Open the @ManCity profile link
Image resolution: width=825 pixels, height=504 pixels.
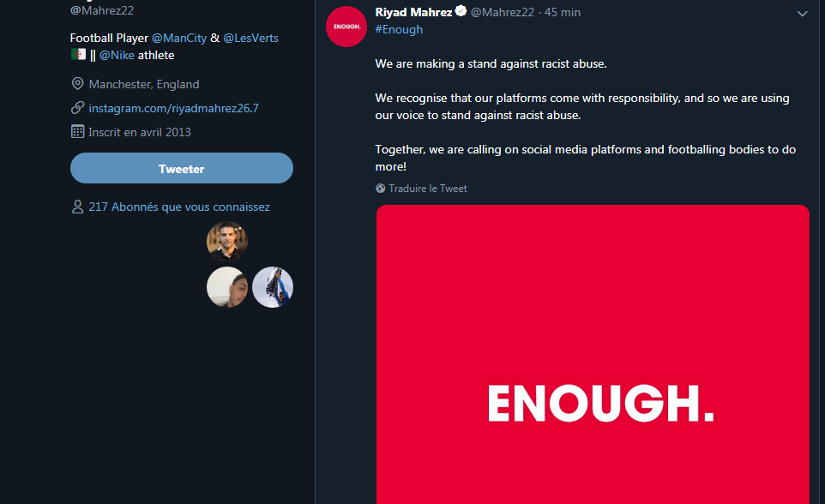click(x=178, y=38)
